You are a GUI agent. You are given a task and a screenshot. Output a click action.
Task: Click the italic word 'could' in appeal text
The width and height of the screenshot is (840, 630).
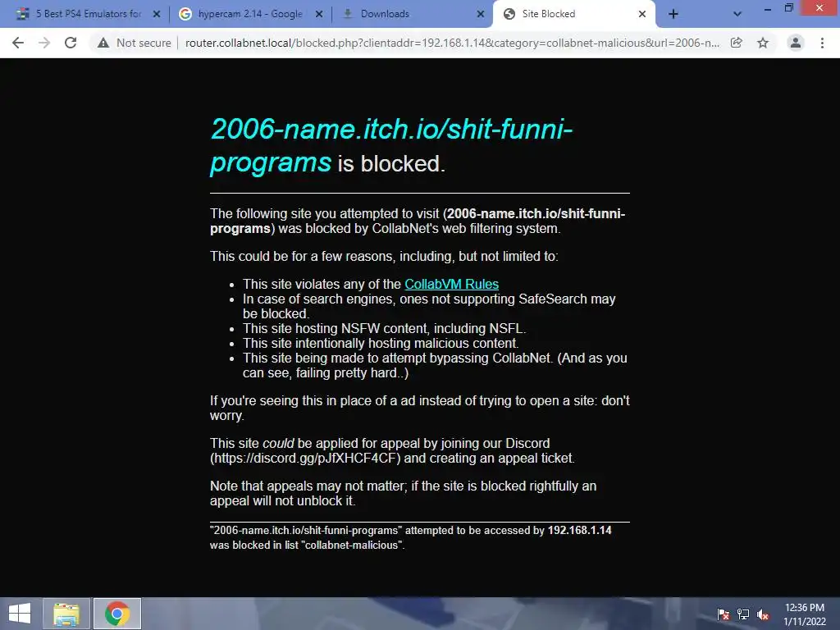click(x=278, y=444)
